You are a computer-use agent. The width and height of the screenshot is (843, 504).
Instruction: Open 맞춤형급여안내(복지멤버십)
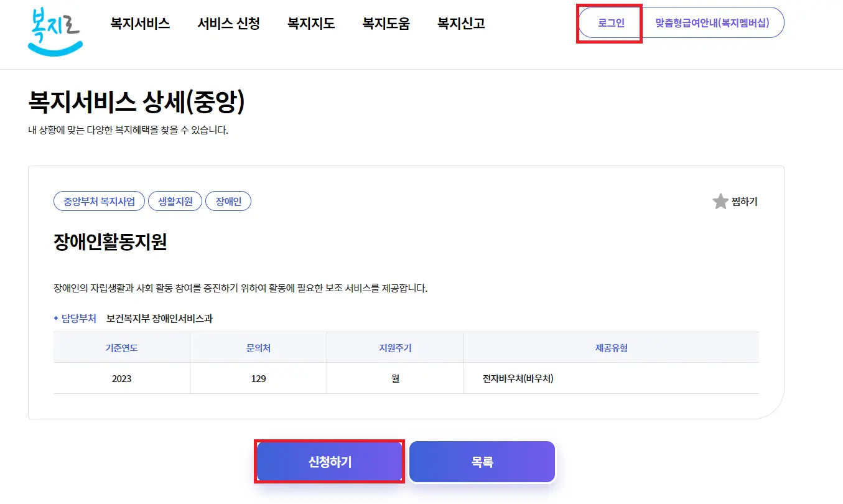tap(712, 23)
